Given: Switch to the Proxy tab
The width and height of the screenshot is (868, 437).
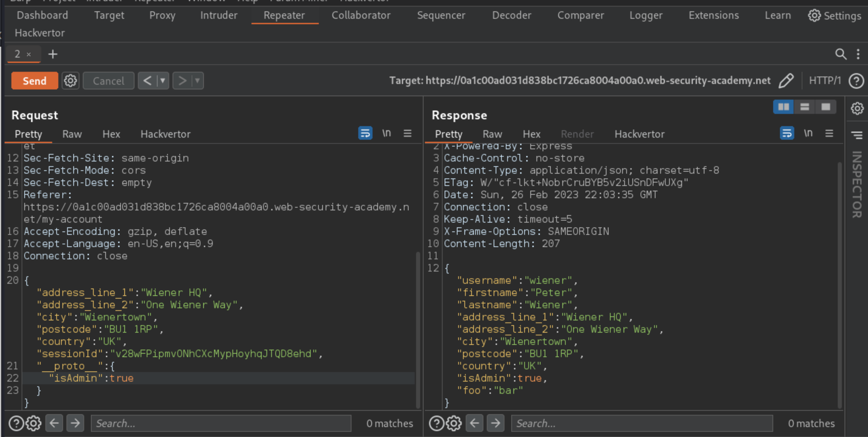Looking at the screenshot, I should (162, 15).
